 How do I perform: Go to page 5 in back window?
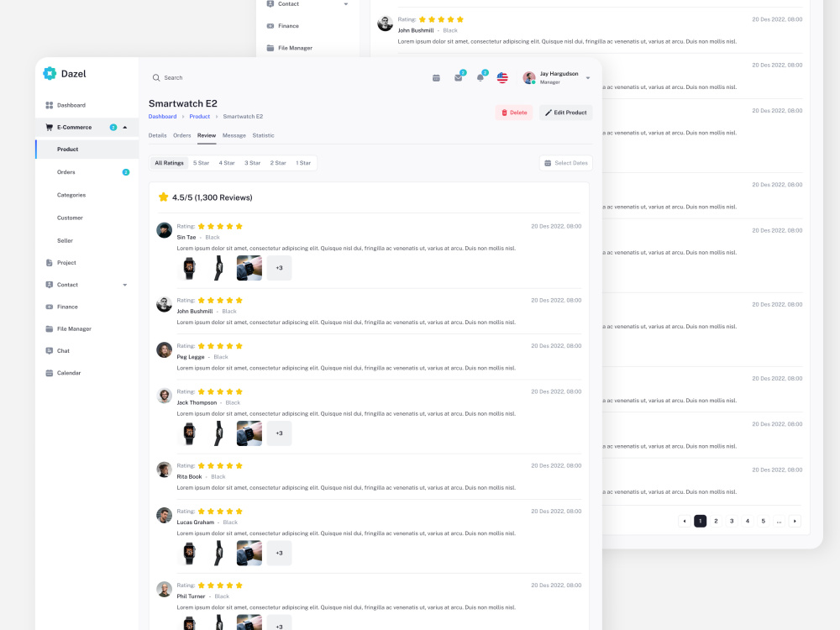764,521
